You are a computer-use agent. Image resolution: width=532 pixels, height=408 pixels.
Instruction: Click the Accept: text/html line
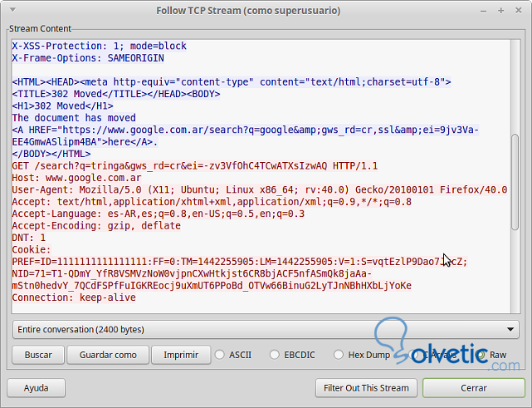tap(212, 202)
